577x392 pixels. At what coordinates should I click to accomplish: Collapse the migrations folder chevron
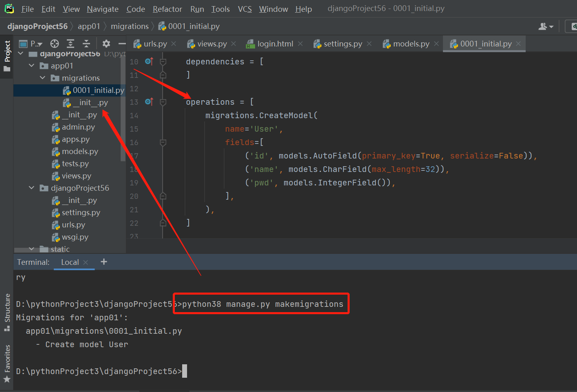point(42,77)
